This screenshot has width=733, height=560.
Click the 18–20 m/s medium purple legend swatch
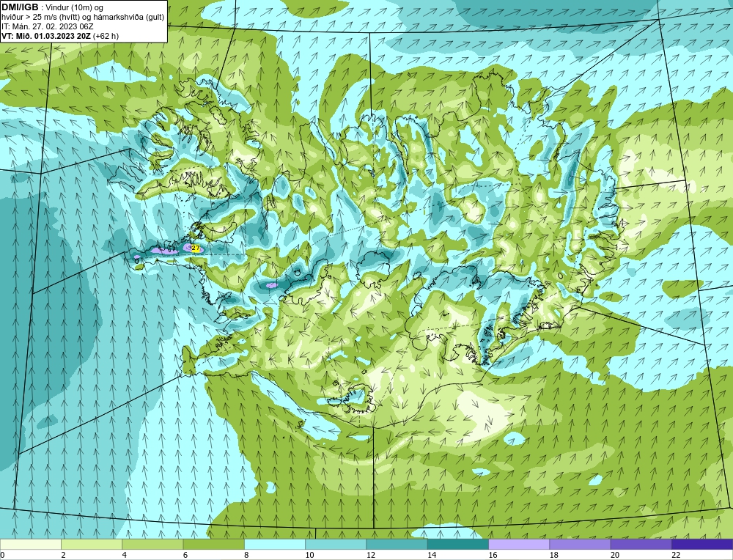(580, 544)
